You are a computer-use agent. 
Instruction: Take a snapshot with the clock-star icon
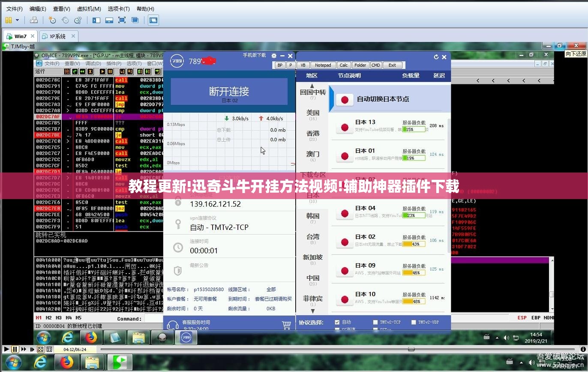pos(52,20)
